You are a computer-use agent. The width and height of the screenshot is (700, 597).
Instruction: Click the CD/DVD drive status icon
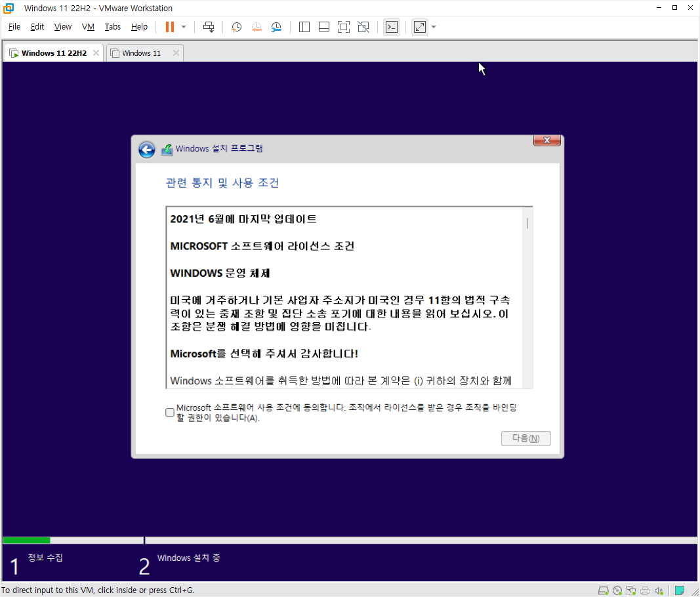pos(617,590)
